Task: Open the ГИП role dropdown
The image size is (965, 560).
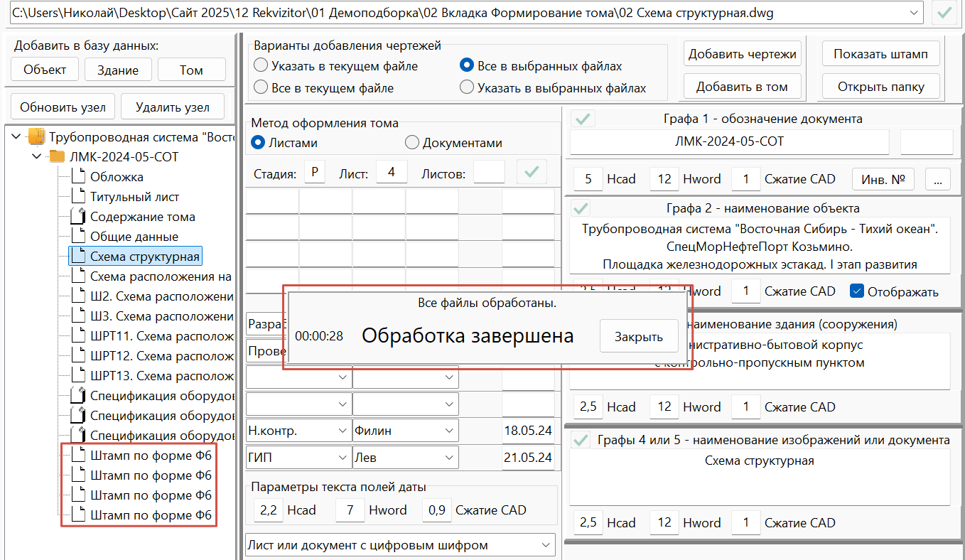Action: click(x=343, y=457)
